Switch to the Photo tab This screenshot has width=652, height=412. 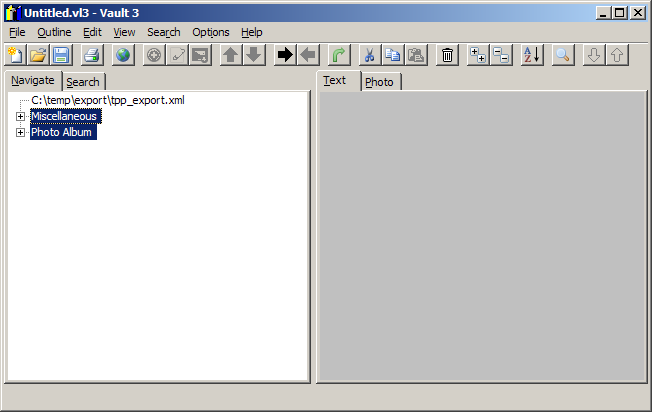click(379, 82)
